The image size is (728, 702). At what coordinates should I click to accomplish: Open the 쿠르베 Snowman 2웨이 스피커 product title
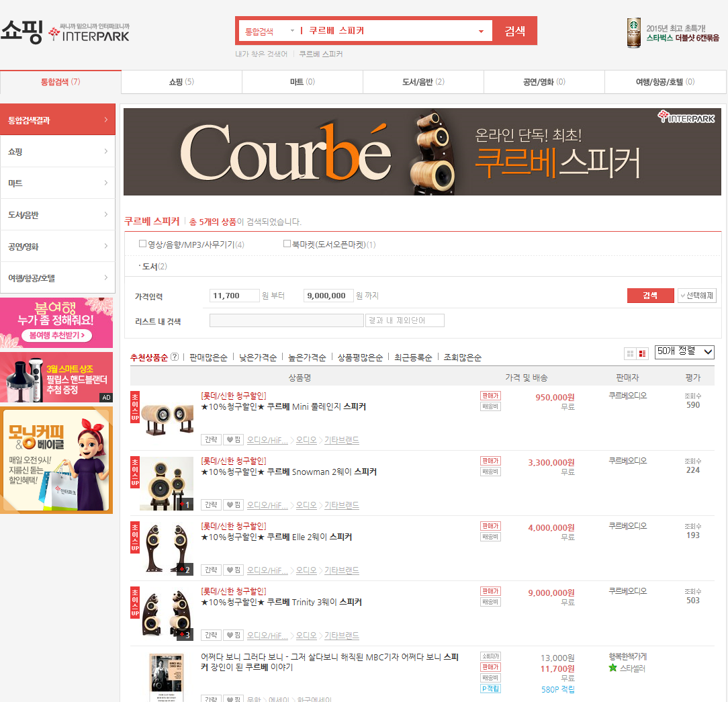(289, 472)
